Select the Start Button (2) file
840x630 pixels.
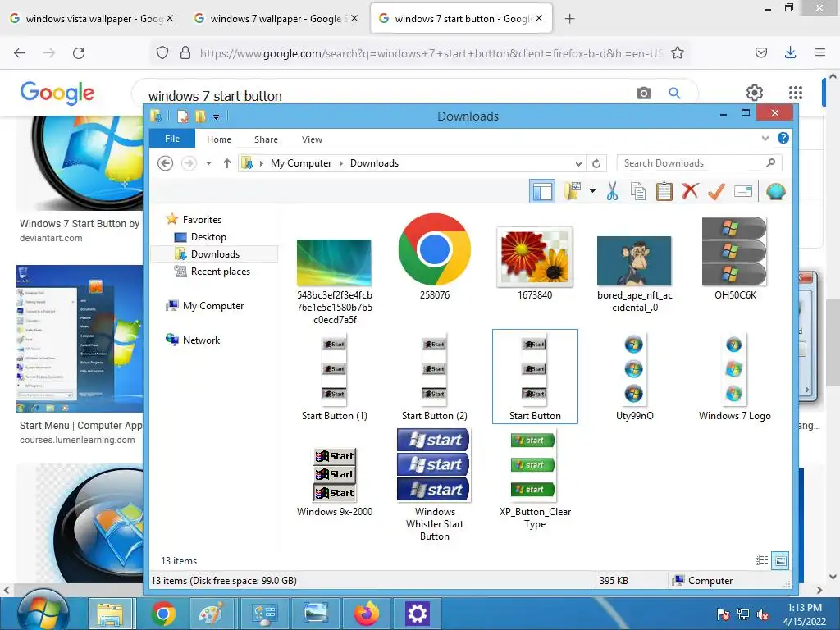click(x=435, y=377)
